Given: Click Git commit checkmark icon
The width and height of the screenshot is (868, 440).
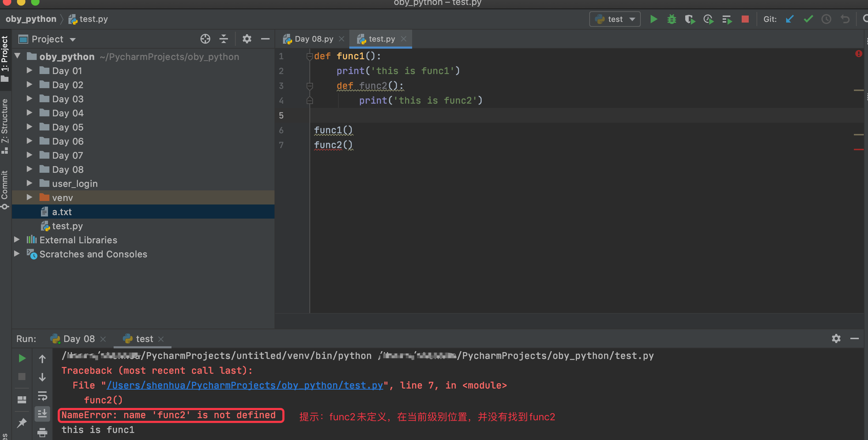Looking at the screenshot, I should tap(808, 19).
